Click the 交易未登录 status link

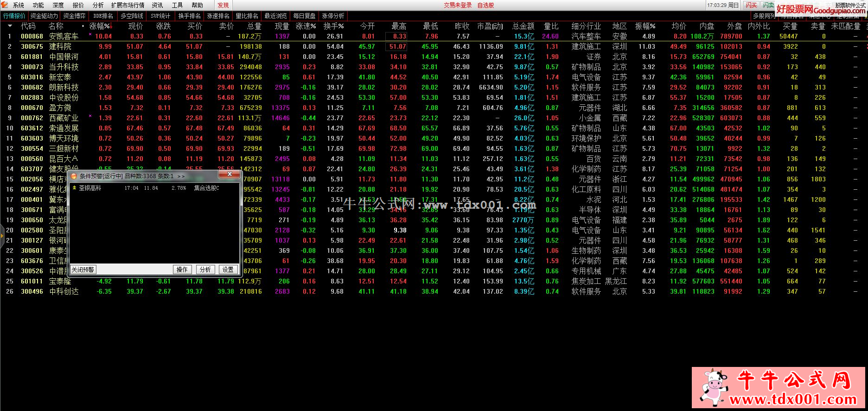tap(458, 5)
